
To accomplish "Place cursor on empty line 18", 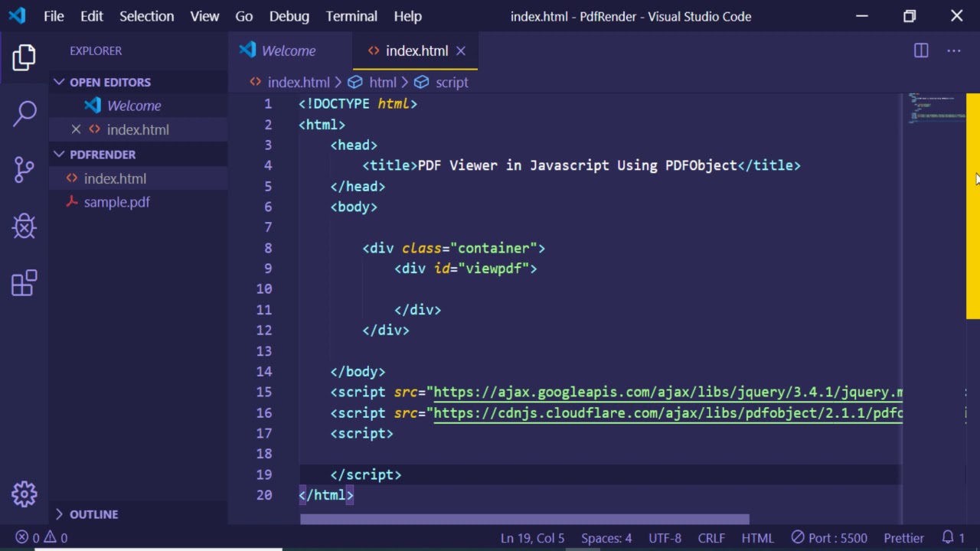I will 601,454.
